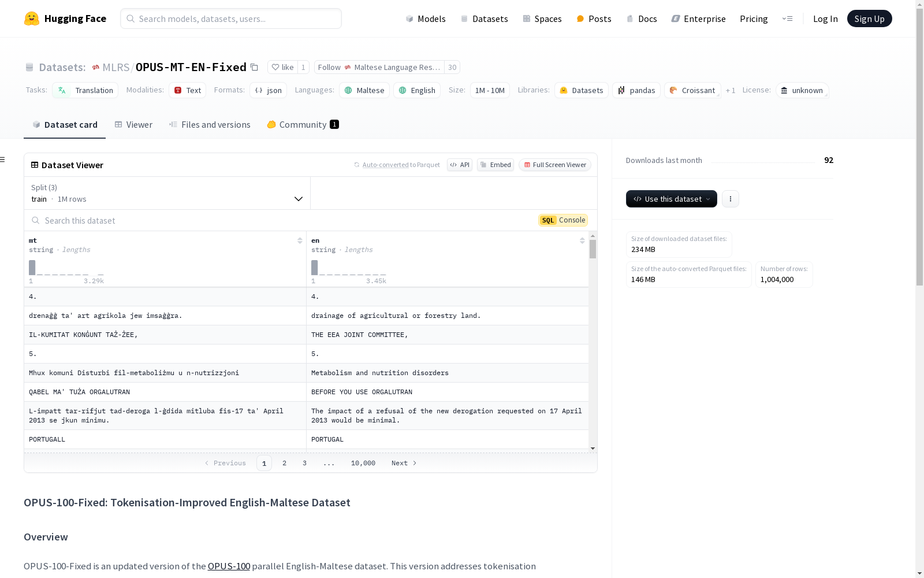
Task: Open table of contents sidebar icon
Action: [3, 160]
